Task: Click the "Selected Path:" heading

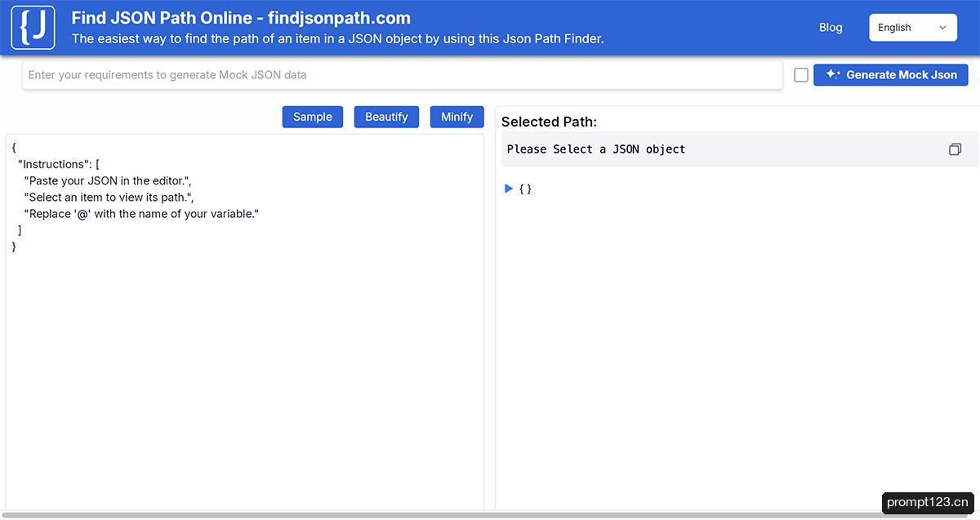Action: click(x=549, y=122)
